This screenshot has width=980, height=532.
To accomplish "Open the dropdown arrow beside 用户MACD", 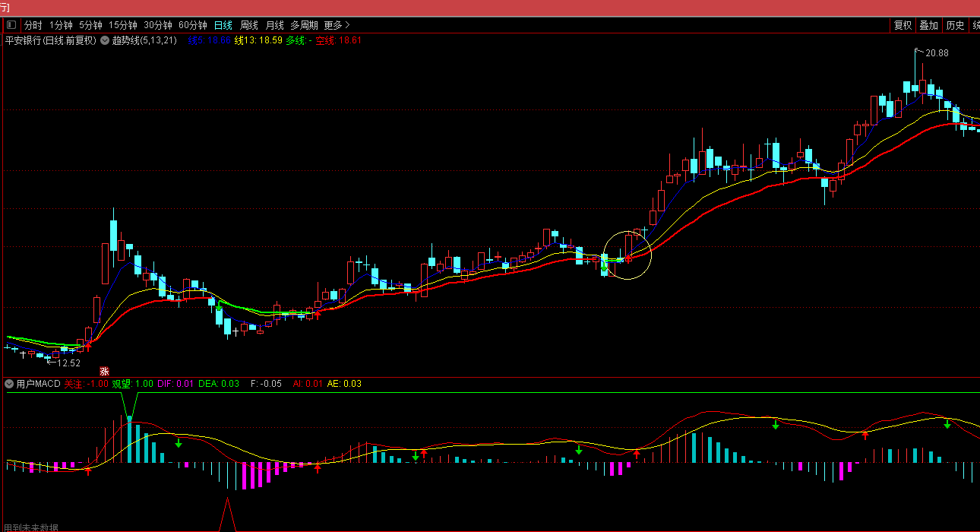I will click(10, 384).
